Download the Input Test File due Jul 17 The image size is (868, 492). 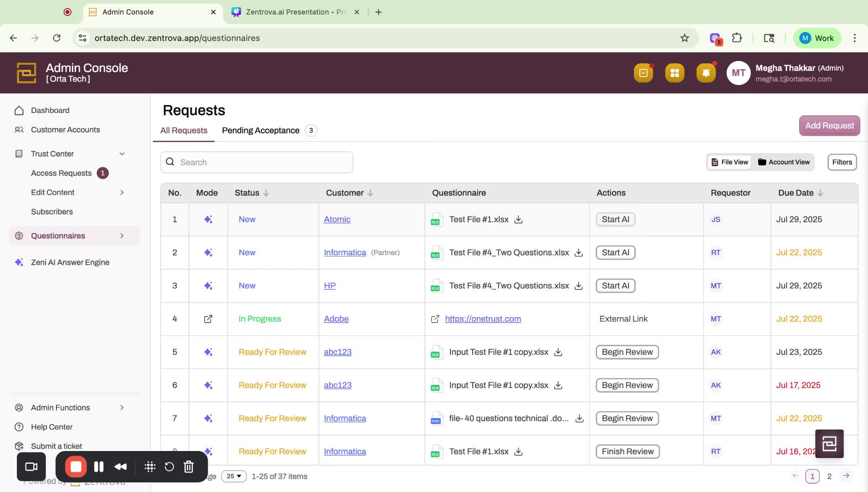click(x=558, y=385)
